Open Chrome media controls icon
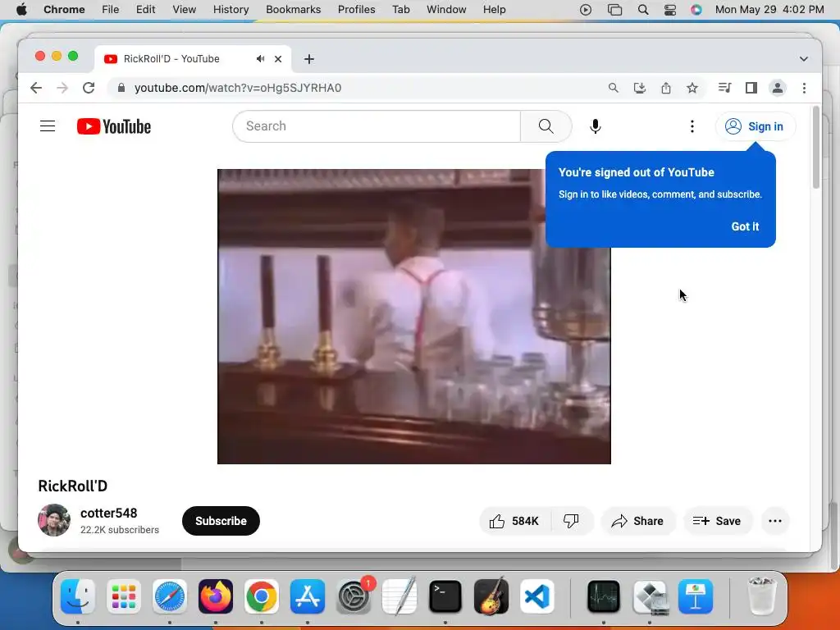The height and width of the screenshot is (630, 840). point(725,88)
